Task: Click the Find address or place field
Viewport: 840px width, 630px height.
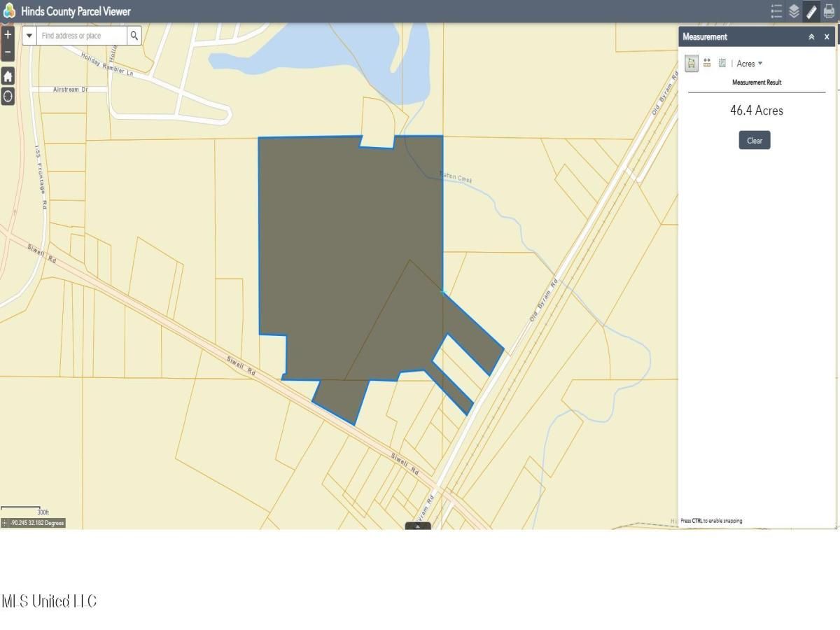Action: (x=82, y=36)
